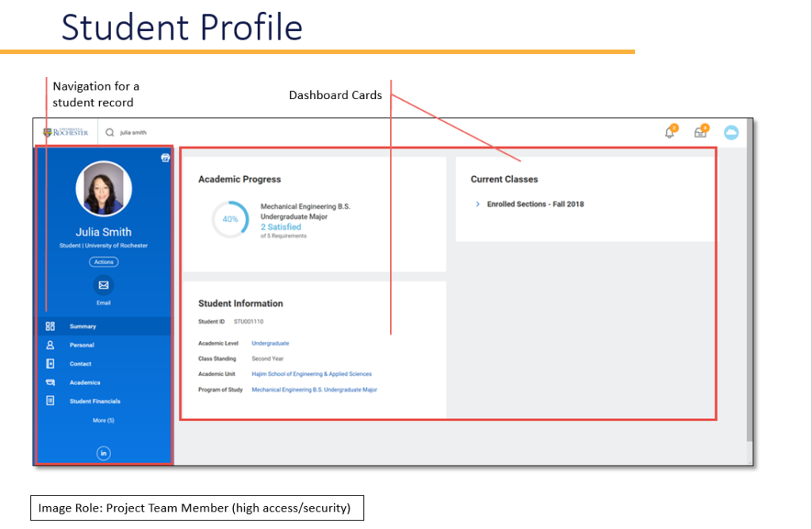812x529 pixels.
Task: Switch to the Personal navigation item
Action: [x=81, y=345]
